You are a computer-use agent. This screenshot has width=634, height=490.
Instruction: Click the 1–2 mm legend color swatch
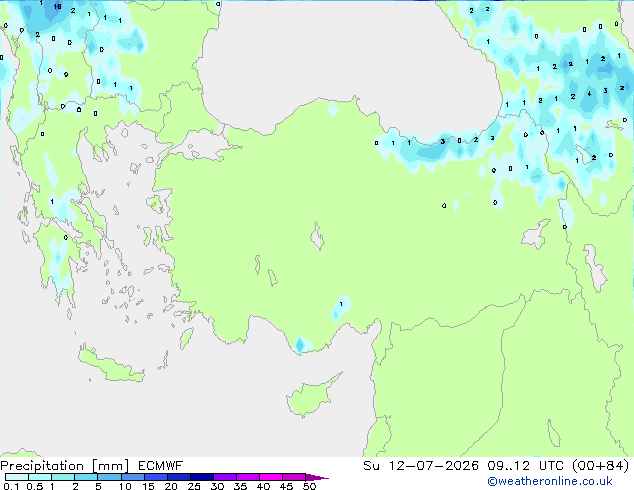(x=63, y=477)
